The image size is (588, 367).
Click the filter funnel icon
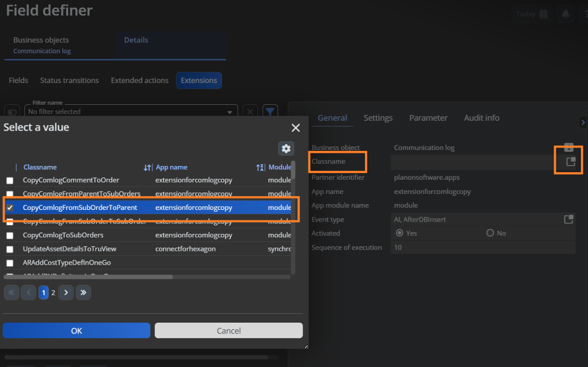pyautogui.click(x=270, y=112)
